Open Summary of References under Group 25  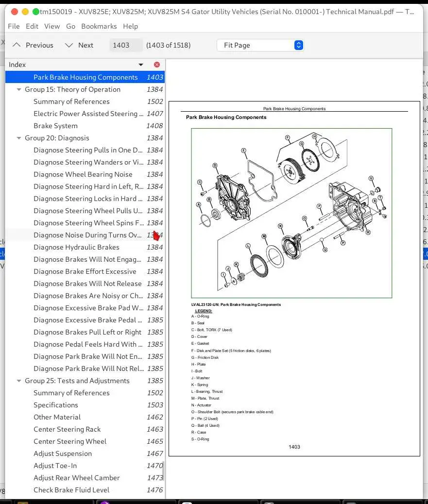click(x=85, y=393)
